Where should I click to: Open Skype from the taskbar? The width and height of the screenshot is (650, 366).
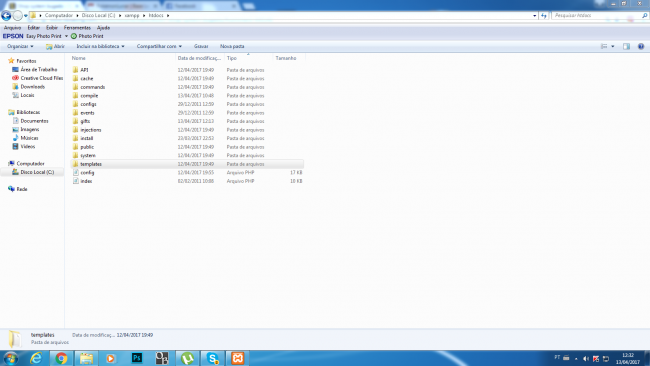(x=213, y=358)
